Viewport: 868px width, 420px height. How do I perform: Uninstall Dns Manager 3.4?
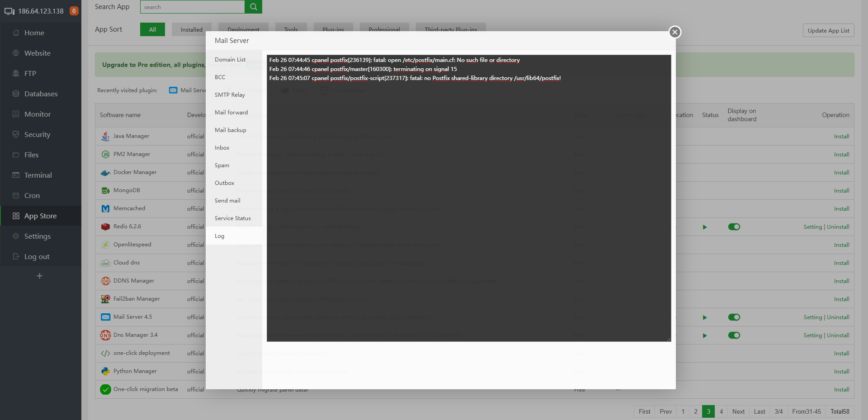coord(838,335)
